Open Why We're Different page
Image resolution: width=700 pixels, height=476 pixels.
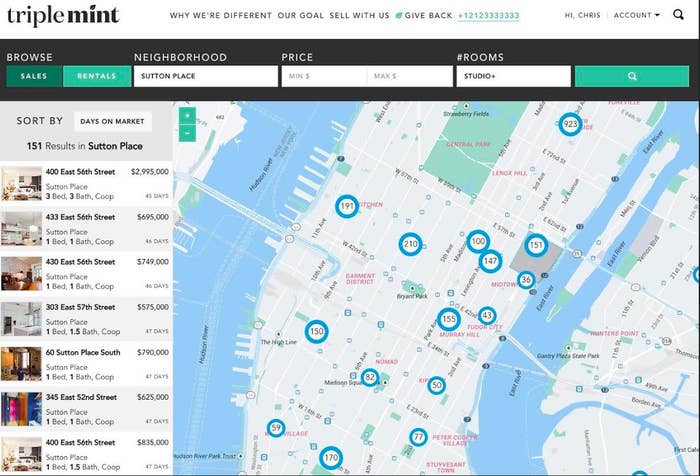point(221,16)
